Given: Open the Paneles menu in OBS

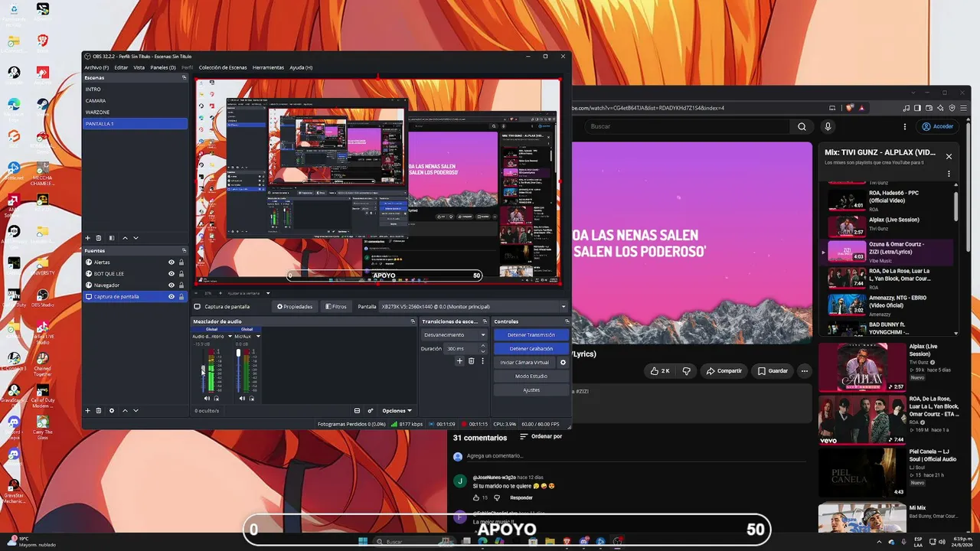Looking at the screenshot, I should 163,67.
